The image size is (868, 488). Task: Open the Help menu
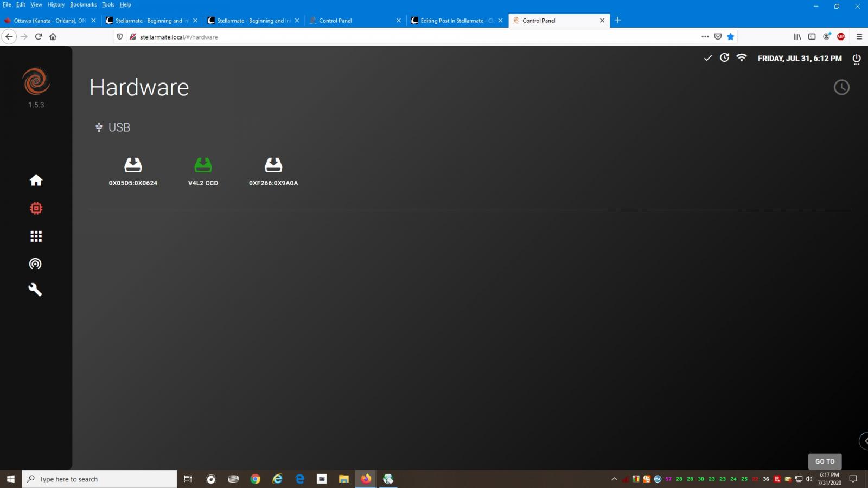125,4
